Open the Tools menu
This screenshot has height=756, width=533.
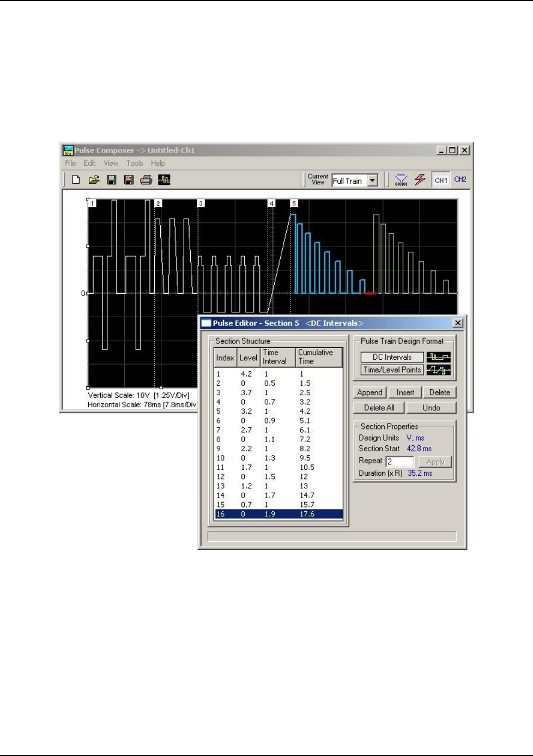pyautogui.click(x=135, y=163)
